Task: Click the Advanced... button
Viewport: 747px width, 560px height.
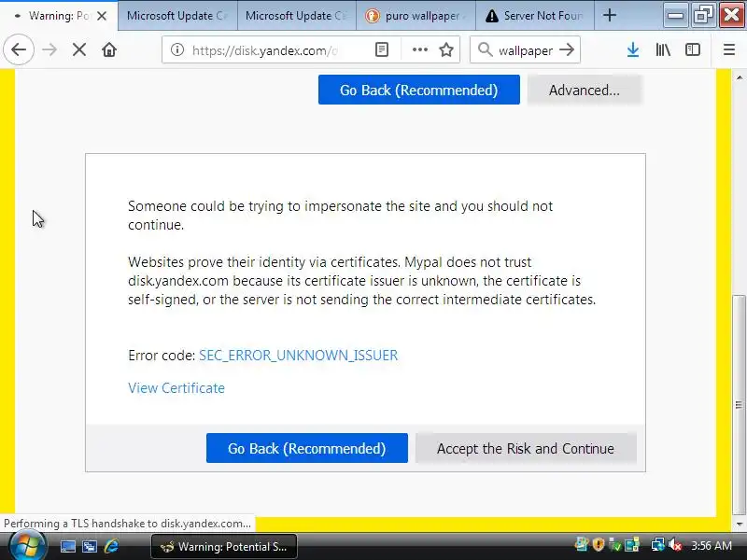Action: [585, 90]
